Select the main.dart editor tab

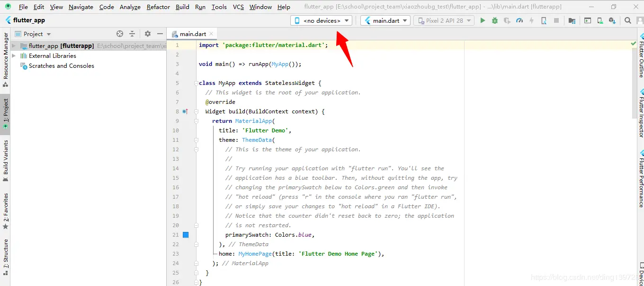tap(193, 34)
